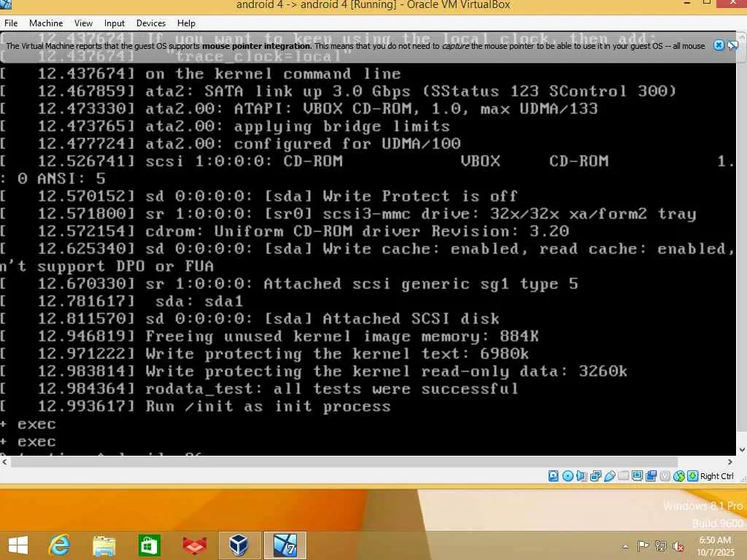This screenshot has width=747, height=560.
Task: Click the optical disk status icon
Action: click(568, 475)
